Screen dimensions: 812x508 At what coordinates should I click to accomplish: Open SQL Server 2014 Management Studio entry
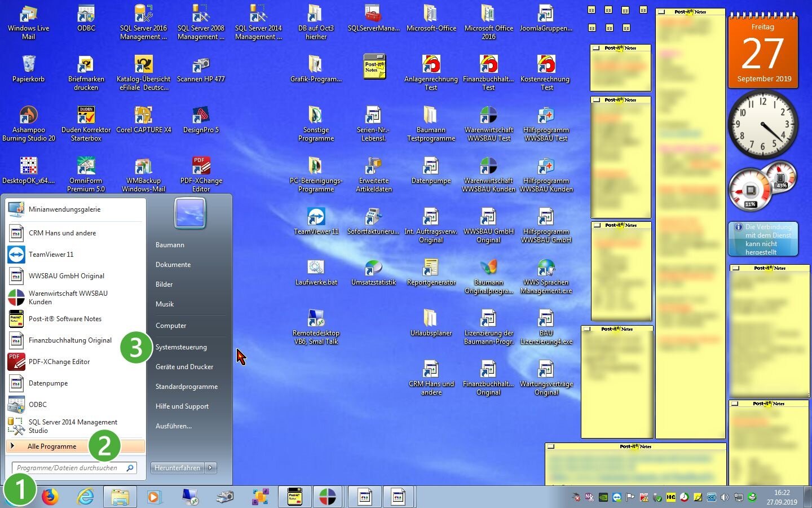(76, 426)
